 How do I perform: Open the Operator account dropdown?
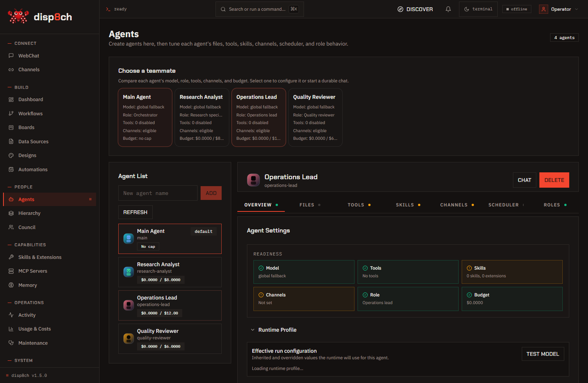coord(559,9)
